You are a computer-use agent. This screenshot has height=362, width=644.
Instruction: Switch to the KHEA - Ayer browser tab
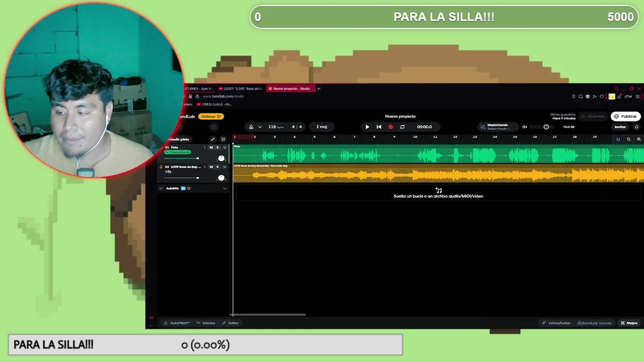(199, 88)
